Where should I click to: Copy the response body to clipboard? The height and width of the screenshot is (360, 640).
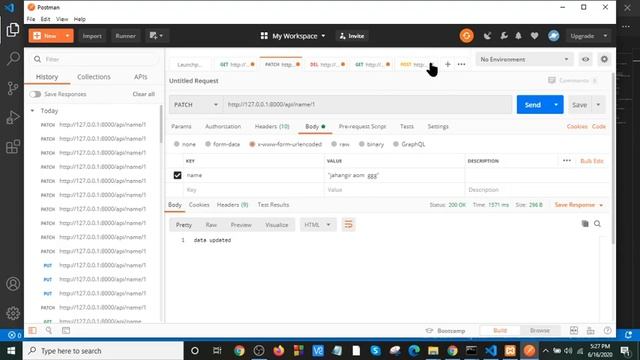point(585,224)
